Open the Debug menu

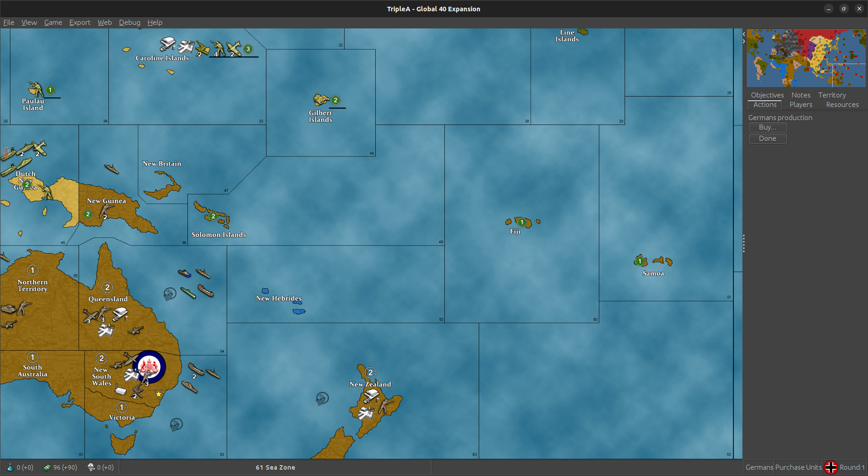coord(130,22)
